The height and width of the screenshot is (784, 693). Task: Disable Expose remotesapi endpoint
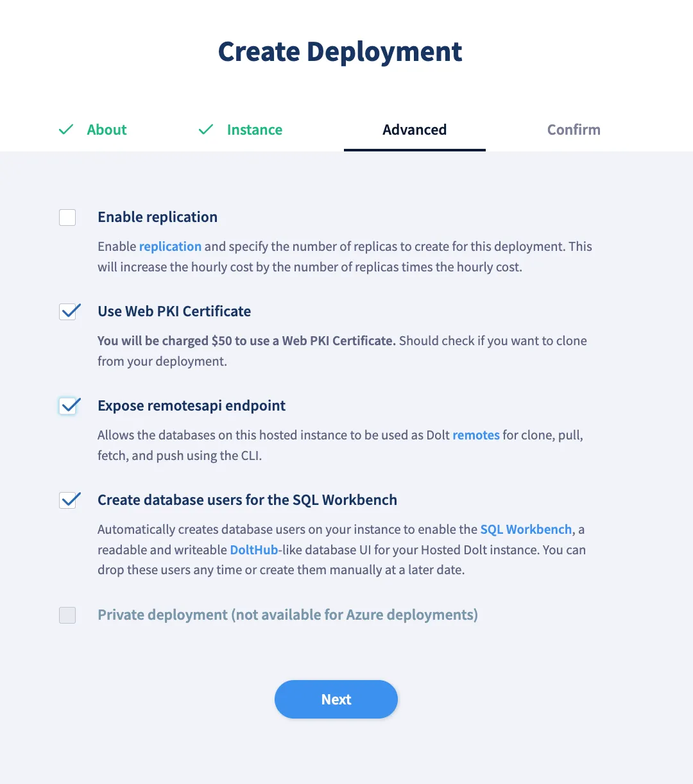click(x=69, y=406)
